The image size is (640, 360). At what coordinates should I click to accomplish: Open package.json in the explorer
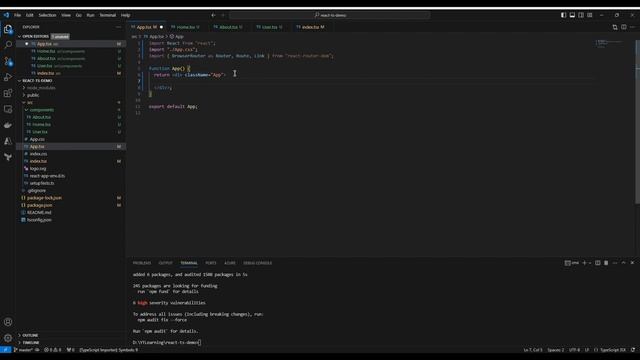pos(40,205)
